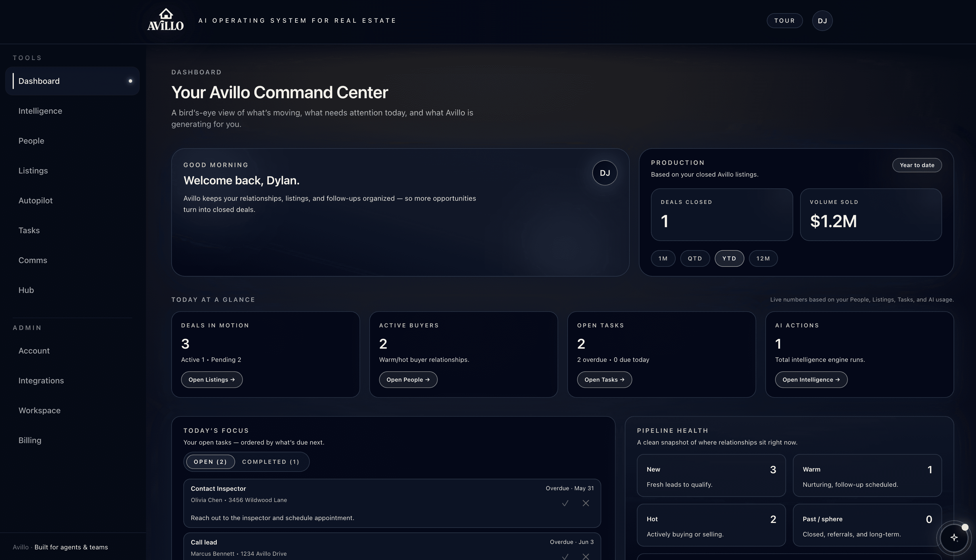Click 'Olivia Chen • 3456 Wildwood Lane' text
The width and height of the screenshot is (976, 560).
[x=239, y=500]
